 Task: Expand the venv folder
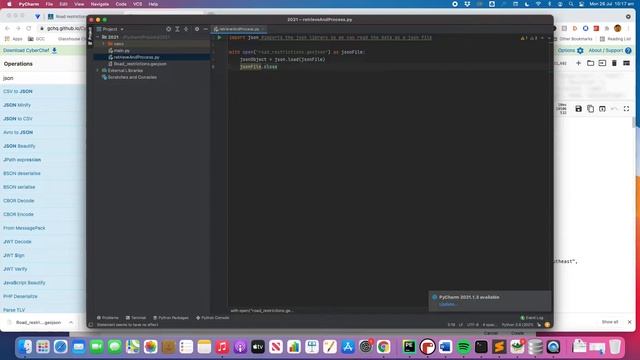[x=104, y=44]
